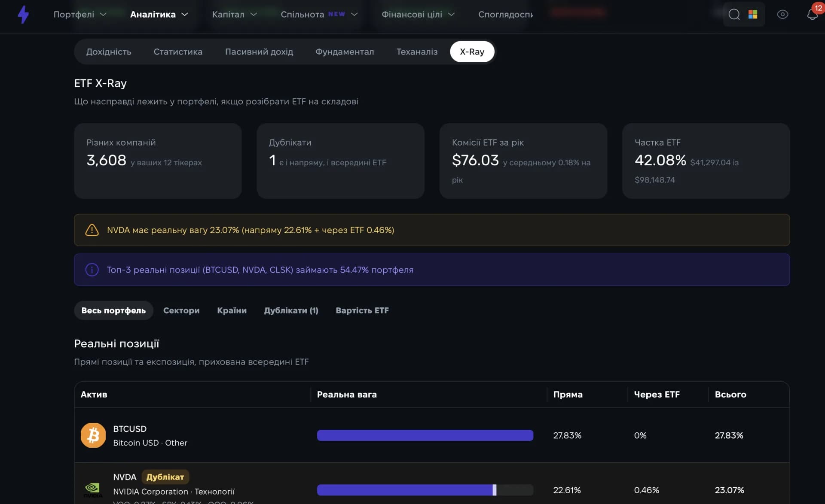Click the NVDA ticker name
Screen dimensions: 825x504
(x=125, y=477)
